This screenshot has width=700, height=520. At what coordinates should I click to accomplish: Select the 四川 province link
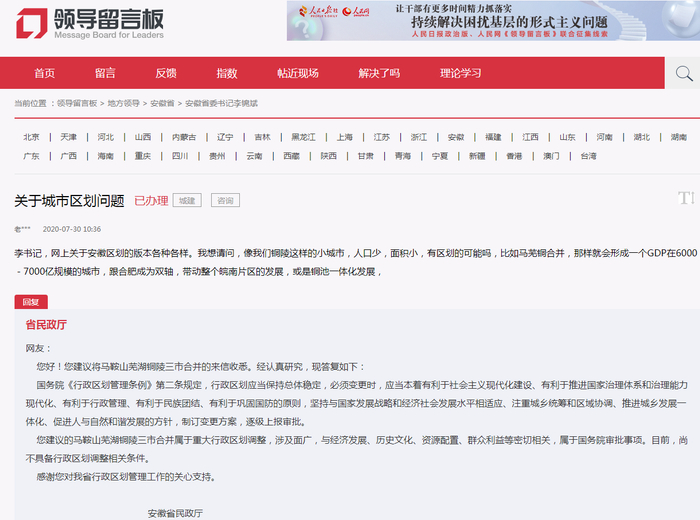pos(180,156)
